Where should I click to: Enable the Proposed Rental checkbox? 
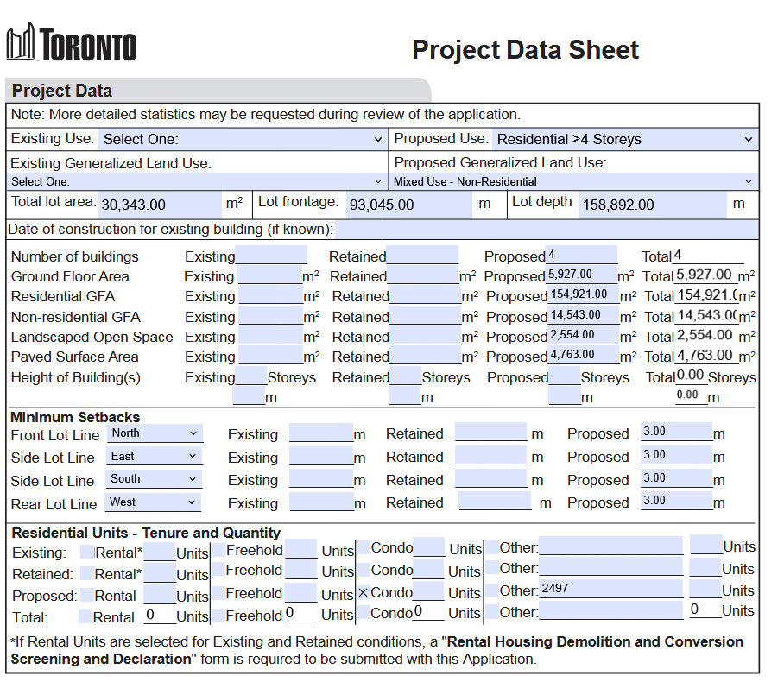pyautogui.click(x=87, y=595)
